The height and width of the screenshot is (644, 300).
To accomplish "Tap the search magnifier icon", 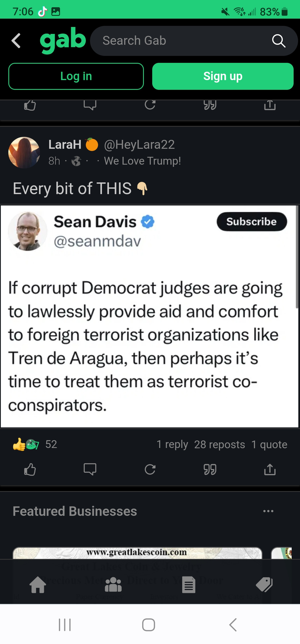I will click(279, 41).
